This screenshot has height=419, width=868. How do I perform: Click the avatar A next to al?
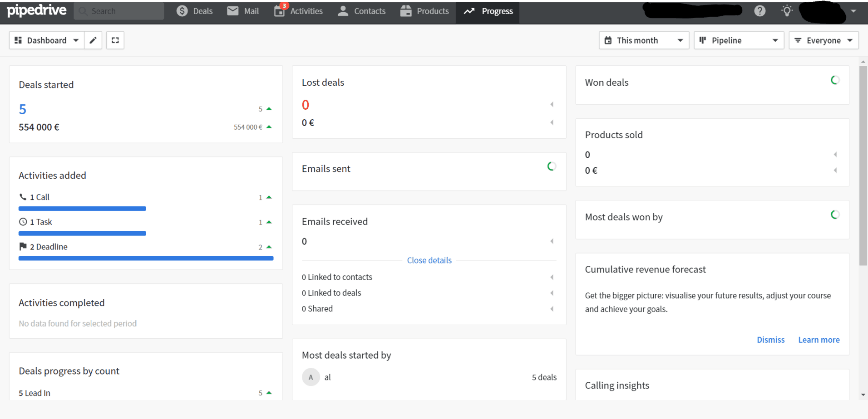(x=311, y=377)
